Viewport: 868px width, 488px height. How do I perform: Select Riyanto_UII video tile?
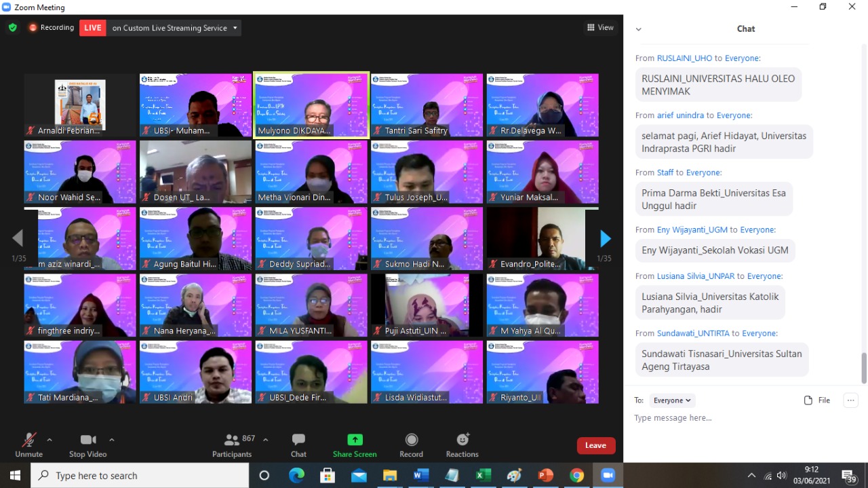[542, 371]
